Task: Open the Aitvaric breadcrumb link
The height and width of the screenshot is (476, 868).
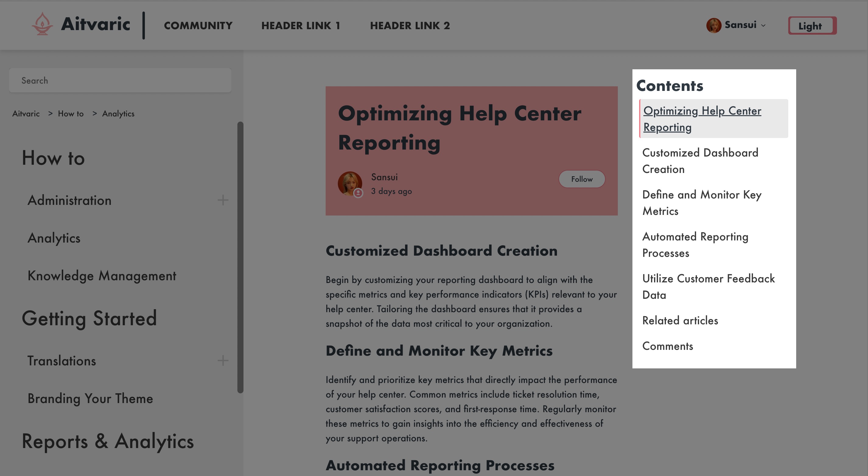Action: click(26, 114)
